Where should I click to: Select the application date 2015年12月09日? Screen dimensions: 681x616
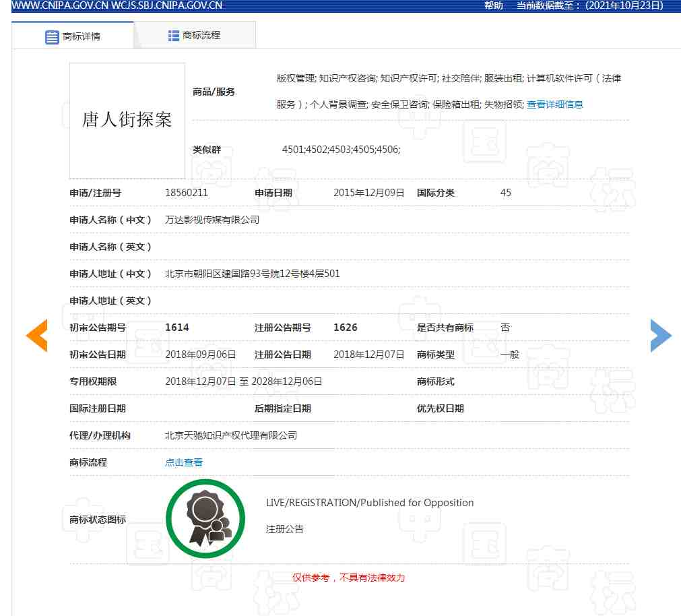coord(368,193)
